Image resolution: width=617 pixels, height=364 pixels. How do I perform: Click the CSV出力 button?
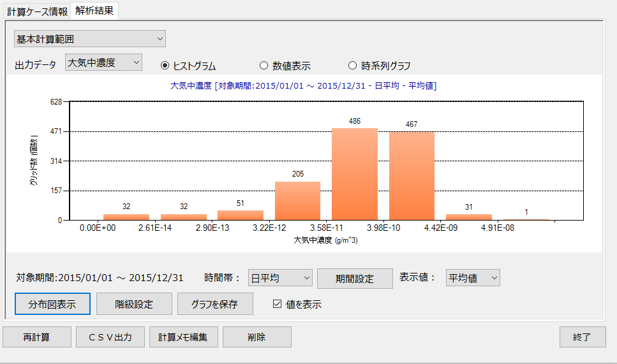(x=110, y=337)
